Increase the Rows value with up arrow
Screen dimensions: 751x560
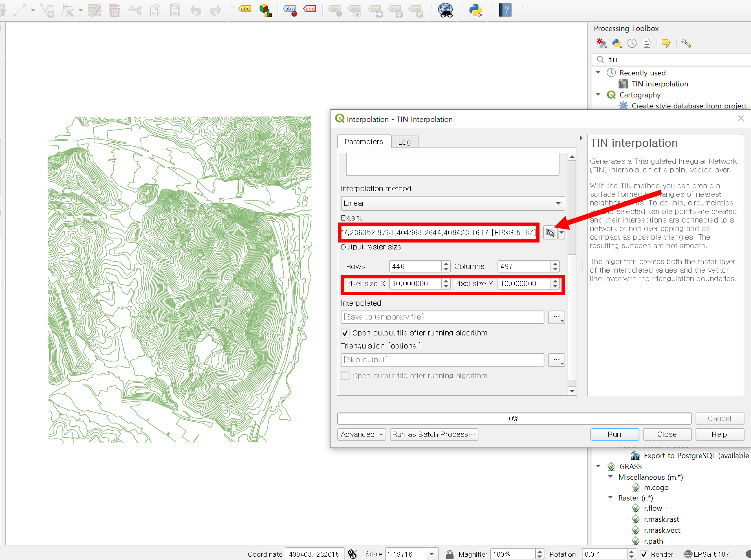[x=446, y=264]
